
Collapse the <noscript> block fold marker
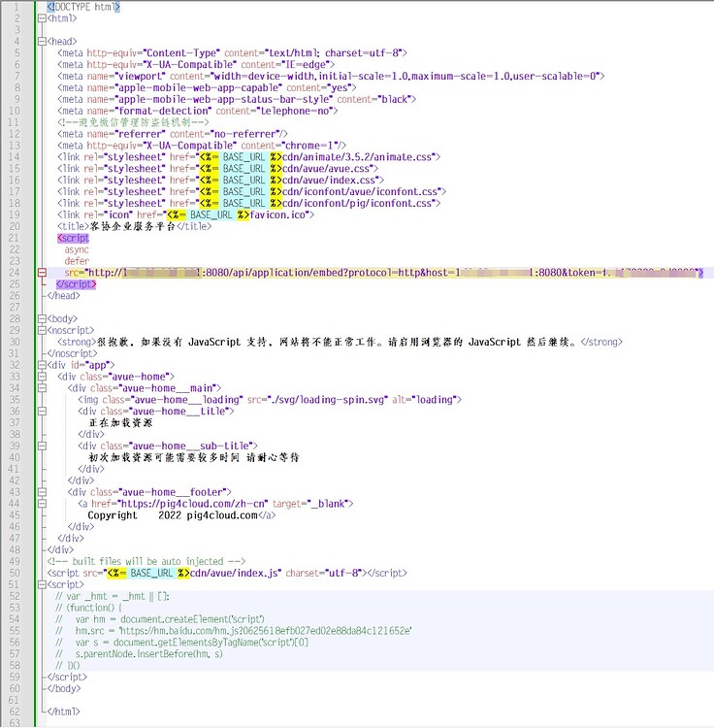click(x=42, y=331)
